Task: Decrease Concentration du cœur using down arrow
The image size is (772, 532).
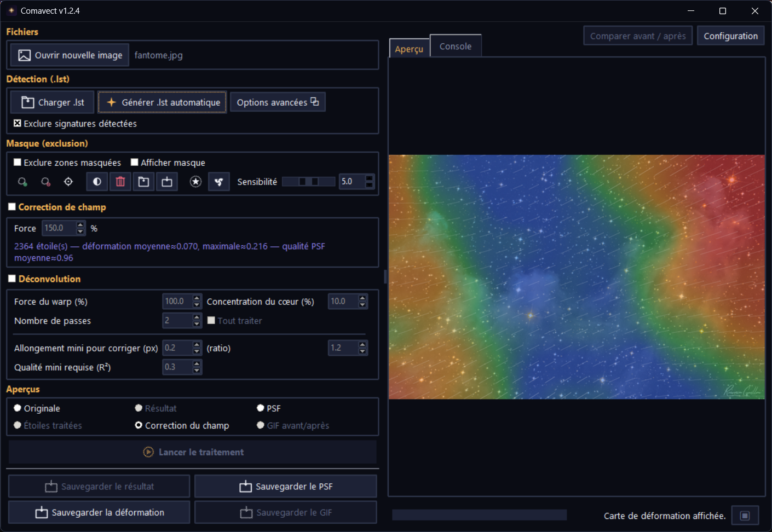Action: click(362, 305)
